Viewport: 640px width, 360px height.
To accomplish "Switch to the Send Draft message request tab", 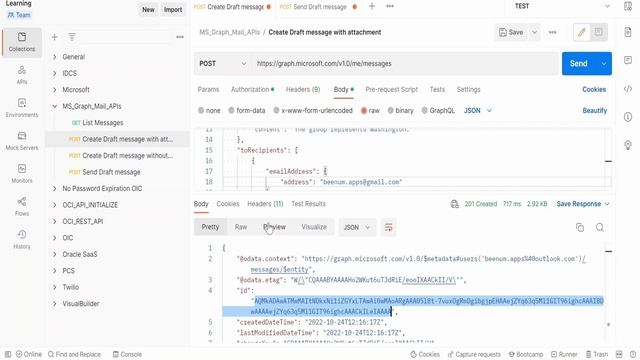I will [318, 7].
